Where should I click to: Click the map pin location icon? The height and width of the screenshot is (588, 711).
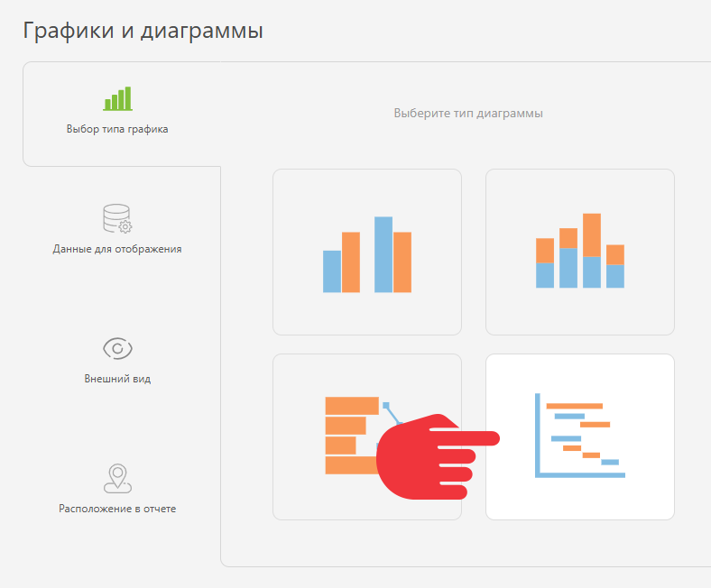coord(117,478)
